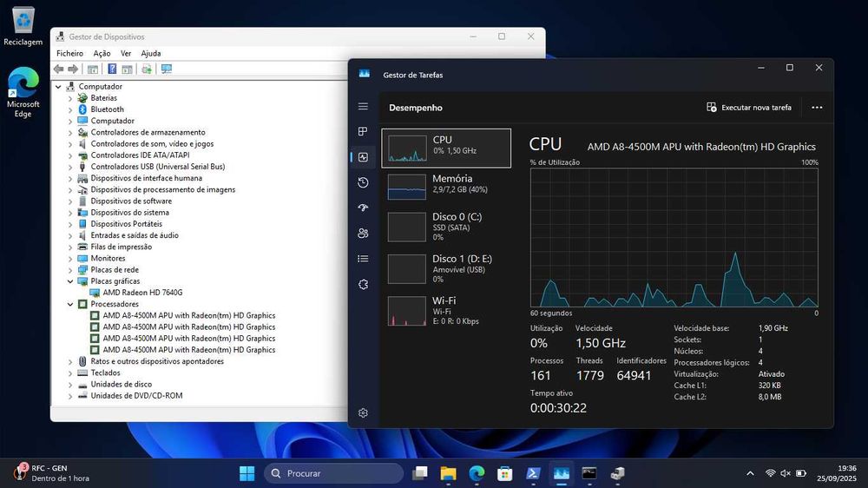Select Controladores IDE ATA/ATAPI row
This screenshot has width=868, height=488.
(134, 155)
